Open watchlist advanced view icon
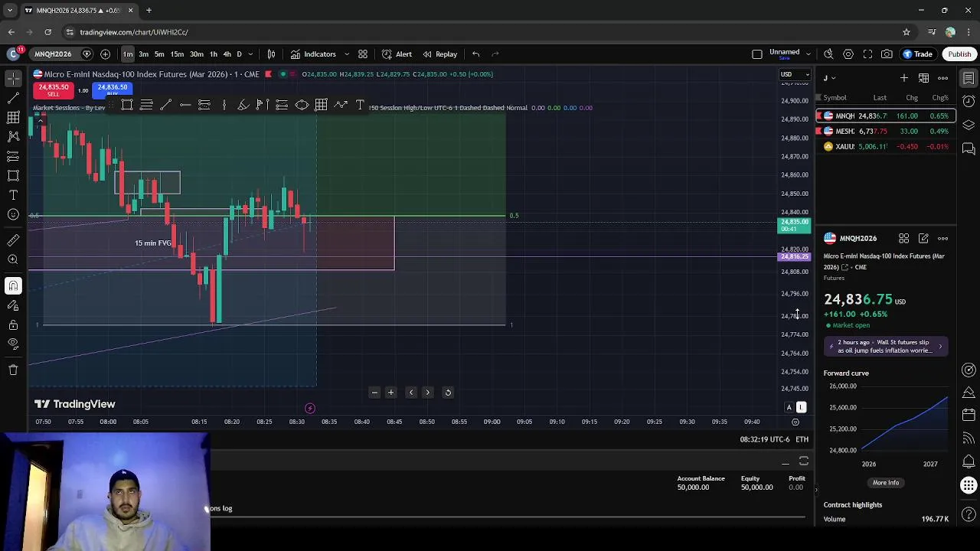Image resolution: width=980 pixels, height=551 pixels. coord(924,78)
